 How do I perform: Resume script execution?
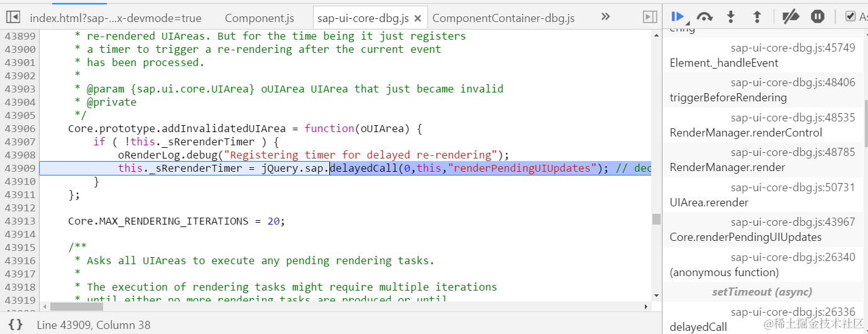(x=678, y=16)
